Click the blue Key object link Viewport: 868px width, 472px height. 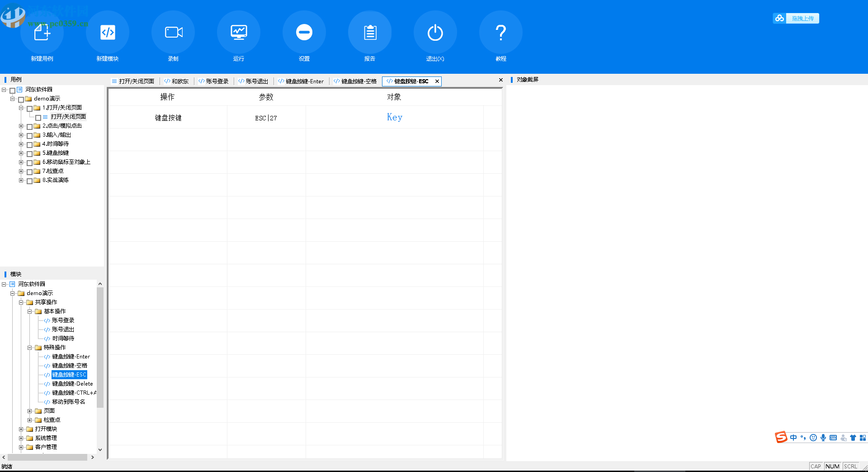[395, 117]
